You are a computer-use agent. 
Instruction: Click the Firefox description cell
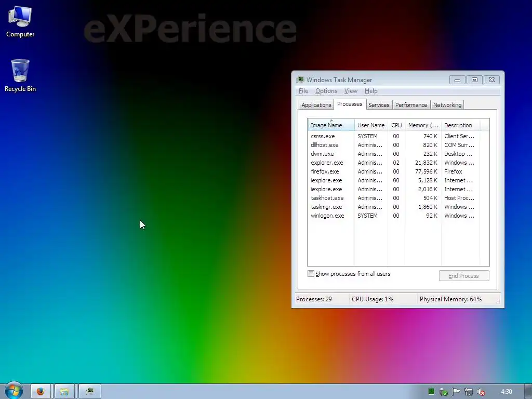tap(453, 171)
